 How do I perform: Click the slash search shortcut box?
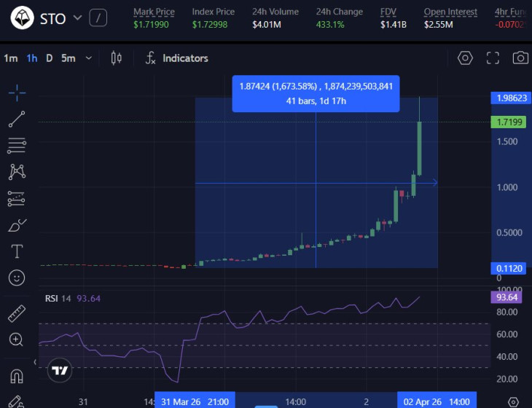(x=98, y=18)
